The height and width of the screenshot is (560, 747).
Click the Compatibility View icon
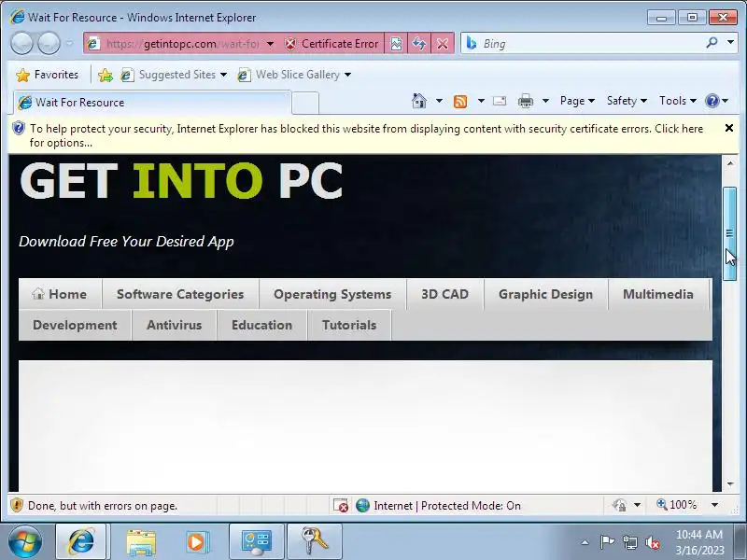click(396, 44)
